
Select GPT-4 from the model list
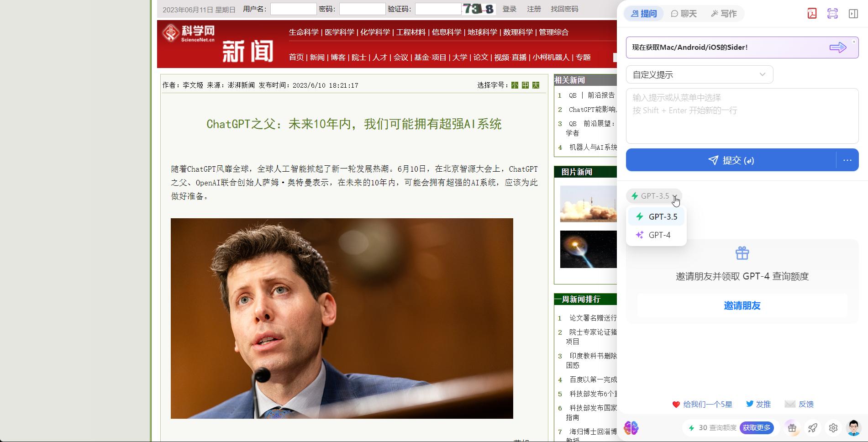(659, 235)
